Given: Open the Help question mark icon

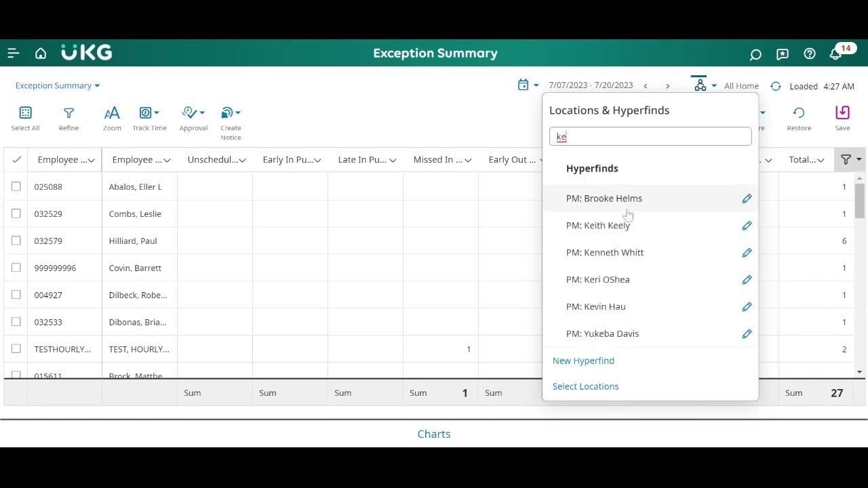Looking at the screenshot, I should click(810, 54).
